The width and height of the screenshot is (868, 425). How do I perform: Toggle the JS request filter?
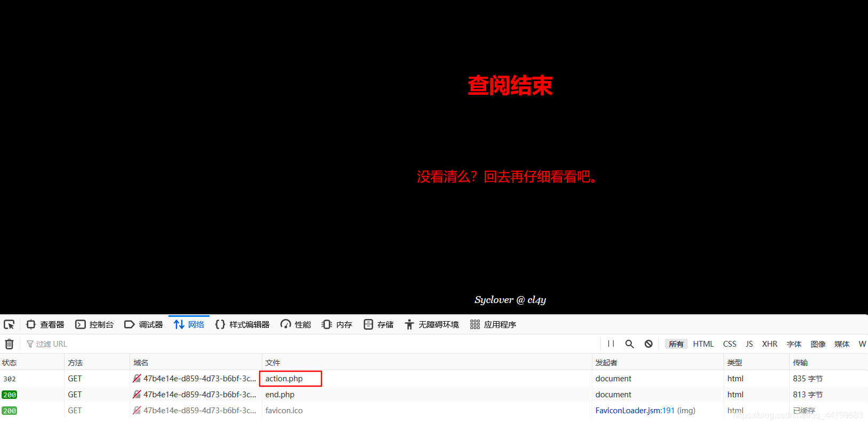(749, 344)
